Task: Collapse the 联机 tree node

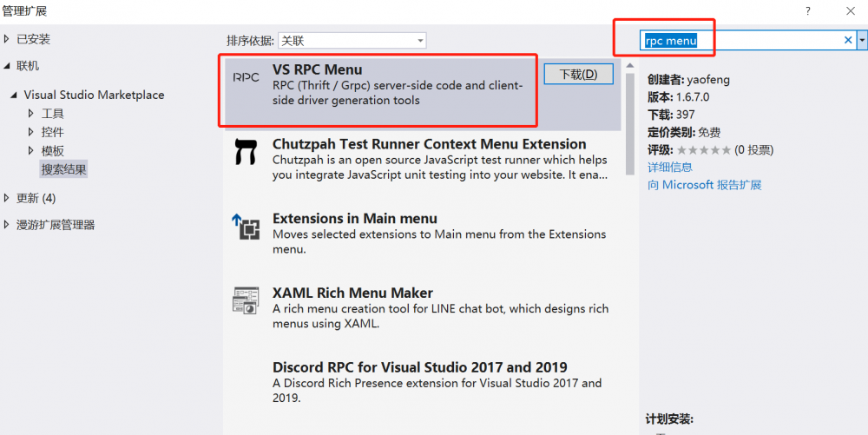Action: point(7,66)
